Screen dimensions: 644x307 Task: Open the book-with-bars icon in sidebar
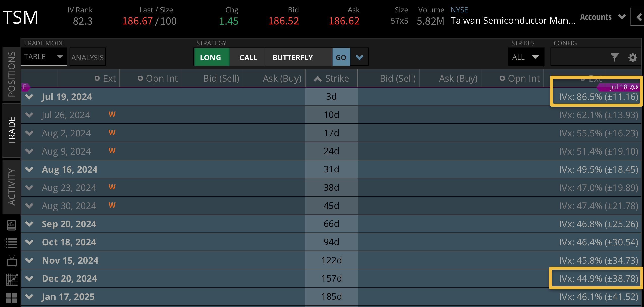coord(11,225)
